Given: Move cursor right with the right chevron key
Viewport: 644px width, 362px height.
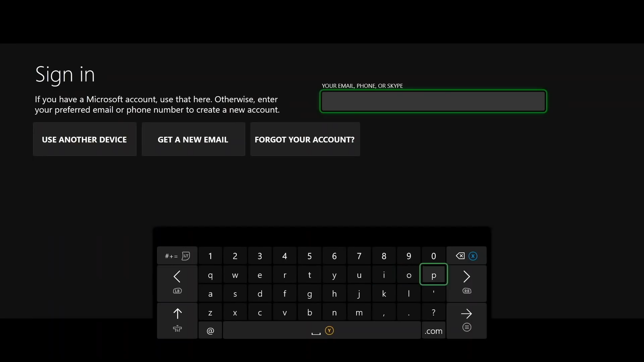Looking at the screenshot, I should pos(466,284).
